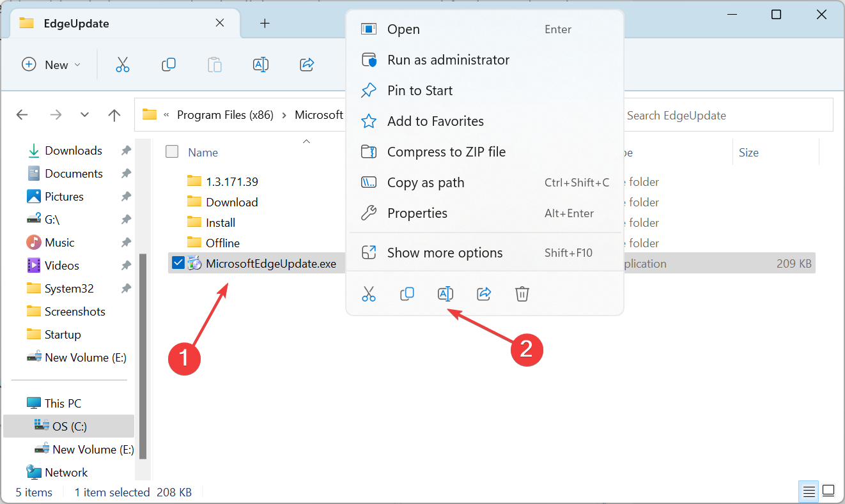This screenshot has height=504, width=845.
Task: Click into the Search EdgeUpdate field
Action: coord(727,116)
